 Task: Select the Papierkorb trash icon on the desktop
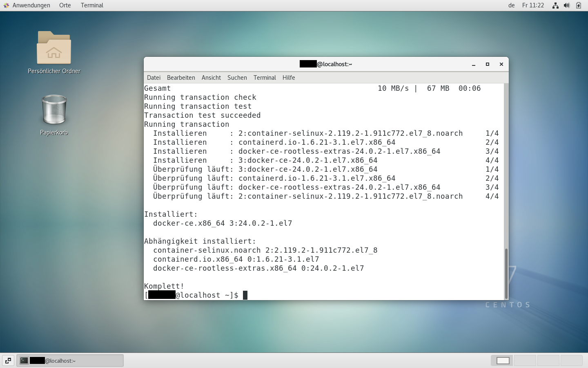[54, 110]
